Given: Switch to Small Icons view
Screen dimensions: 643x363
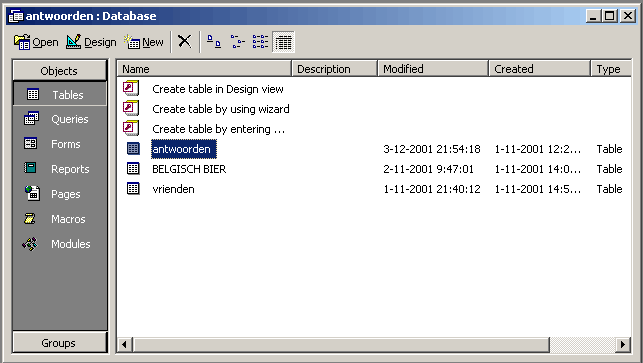Looking at the screenshot, I should tap(237, 41).
